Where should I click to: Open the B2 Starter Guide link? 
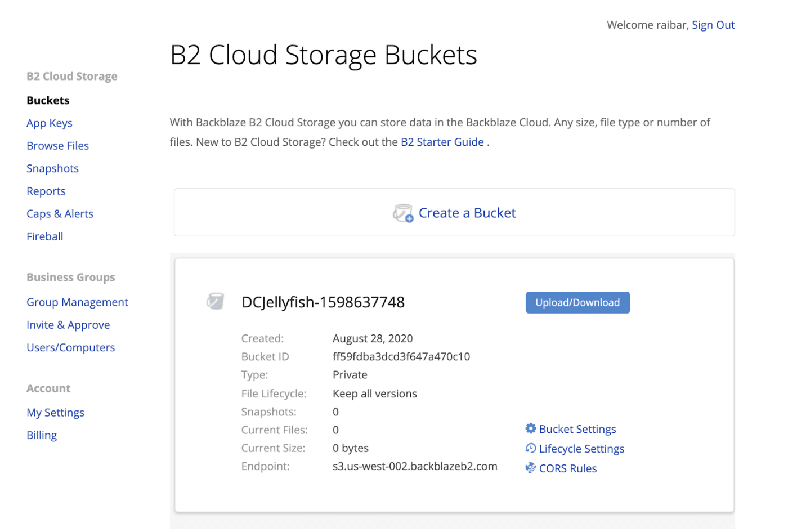[x=442, y=141]
